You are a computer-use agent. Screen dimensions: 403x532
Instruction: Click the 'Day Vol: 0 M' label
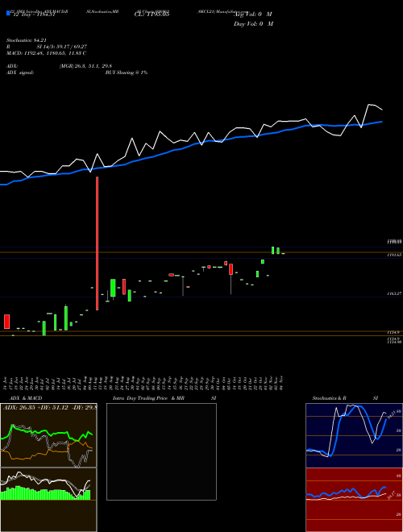coord(253,24)
